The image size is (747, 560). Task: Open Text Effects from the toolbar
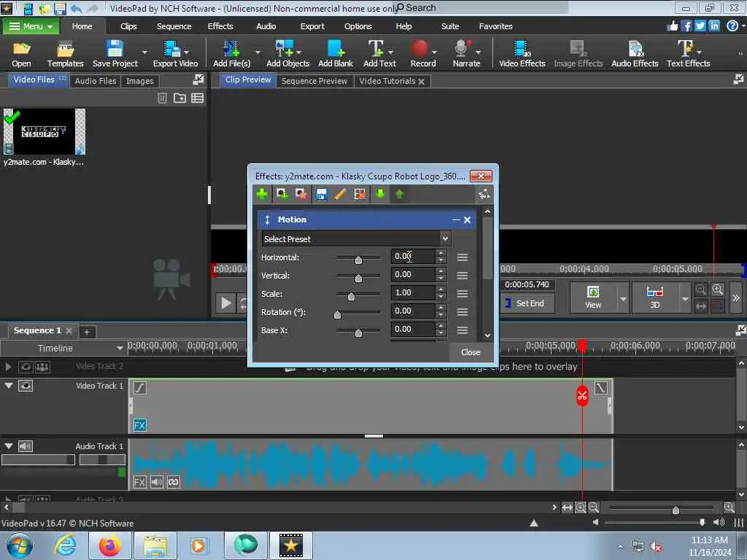pos(688,54)
